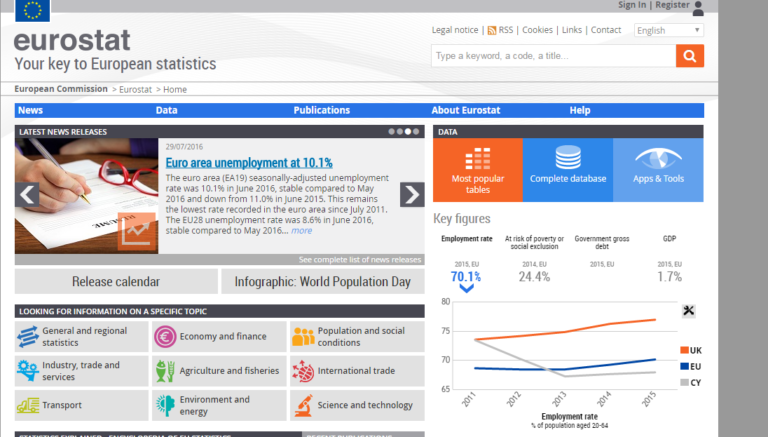Click International trade globe icon
The height and width of the screenshot is (437, 768).
(303, 371)
